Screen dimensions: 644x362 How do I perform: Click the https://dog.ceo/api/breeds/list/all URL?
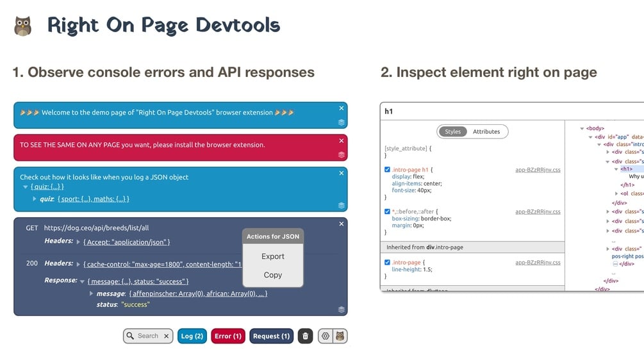(96, 228)
